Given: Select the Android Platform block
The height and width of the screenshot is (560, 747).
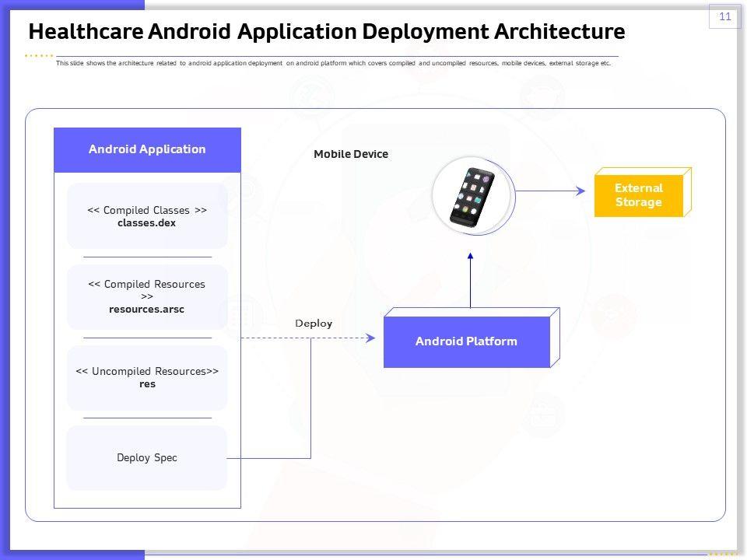Looking at the screenshot, I should [x=466, y=341].
